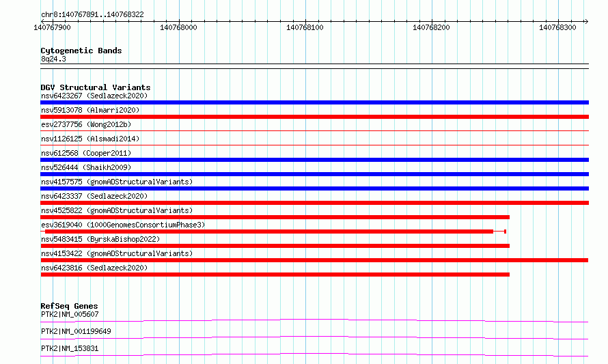Open variant esv3619040 (1000GenomesConsortiumPhase3) label
Viewport: 608px width, 364px height.
pyautogui.click(x=123, y=225)
